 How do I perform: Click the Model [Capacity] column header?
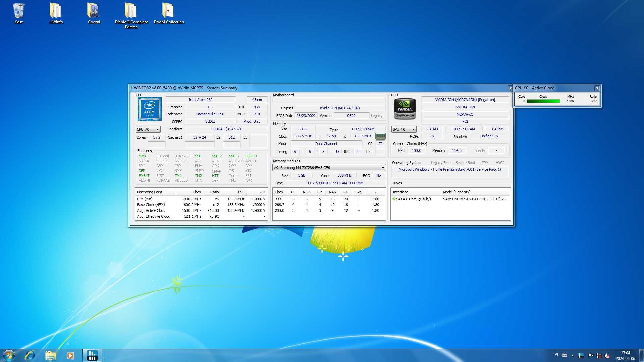click(x=476, y=192)
